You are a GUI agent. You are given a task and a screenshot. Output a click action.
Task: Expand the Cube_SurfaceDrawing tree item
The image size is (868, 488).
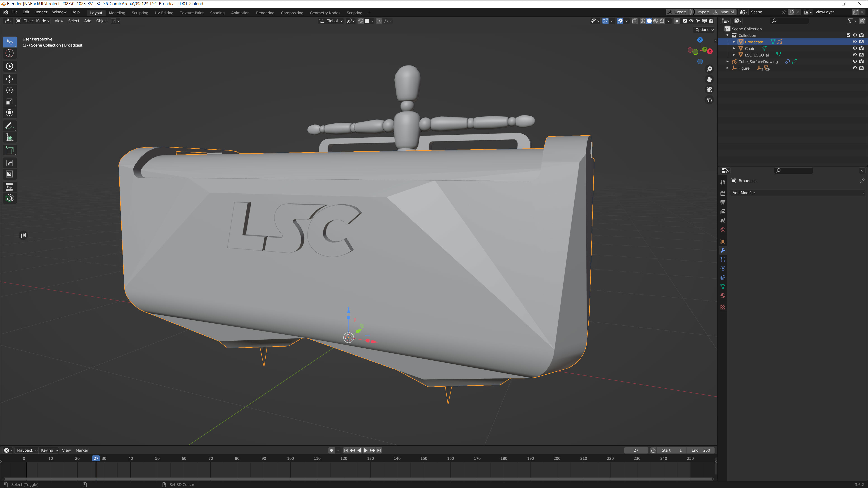pos(727,62)
